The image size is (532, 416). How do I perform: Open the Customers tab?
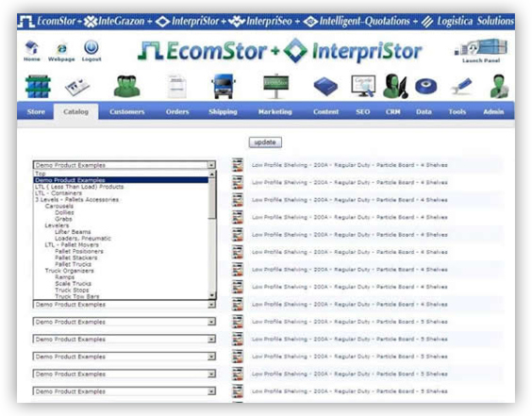click(x=127, y=111)
